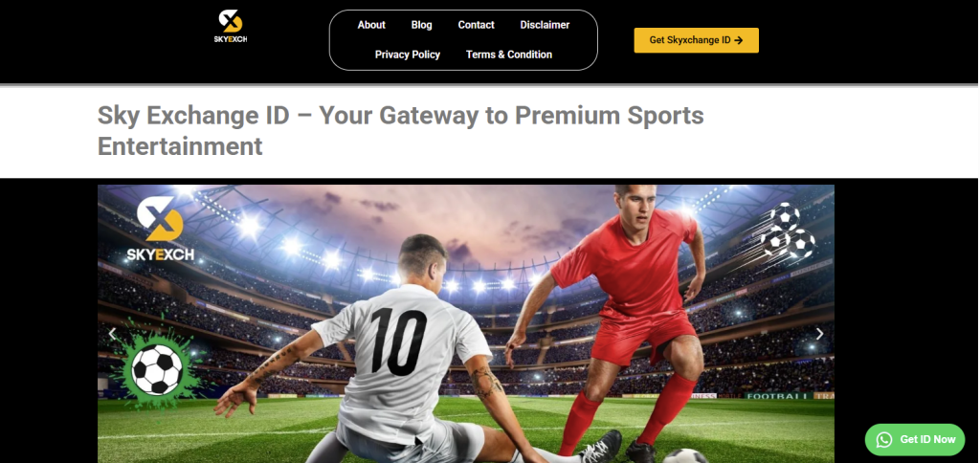Click the green splash soccer ball graphic
Screen dimensions: 980x463
click(157, 367)
